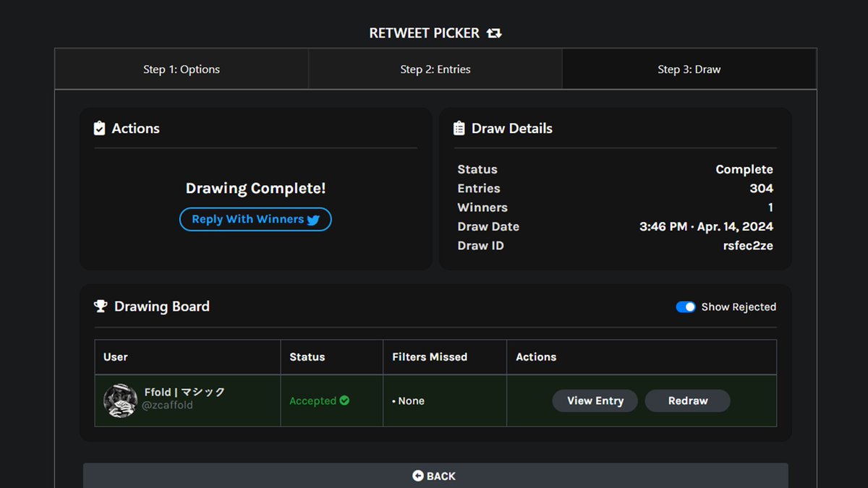
Task: Click the trophy icon beside Drawing Board
Action: pos(101,307)
